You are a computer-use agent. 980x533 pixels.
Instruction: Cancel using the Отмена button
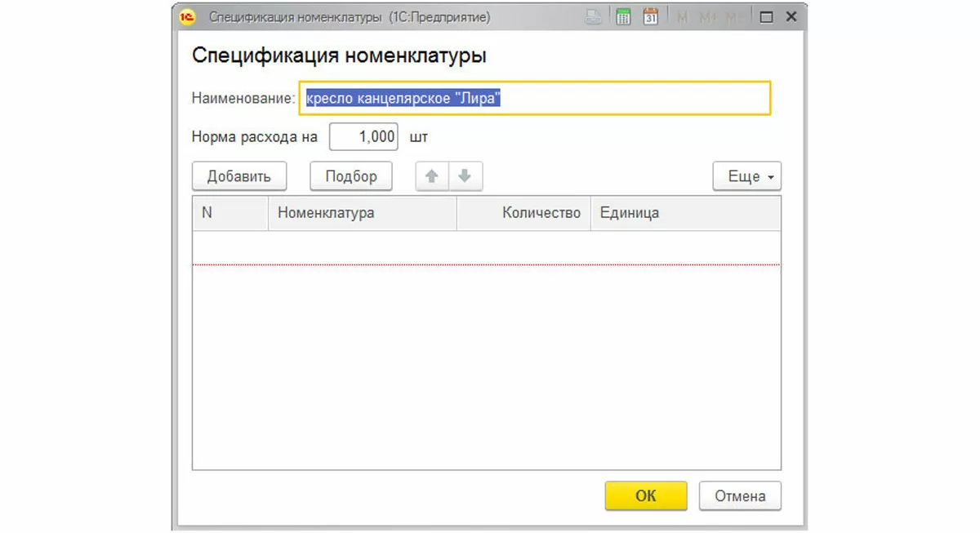740,495
